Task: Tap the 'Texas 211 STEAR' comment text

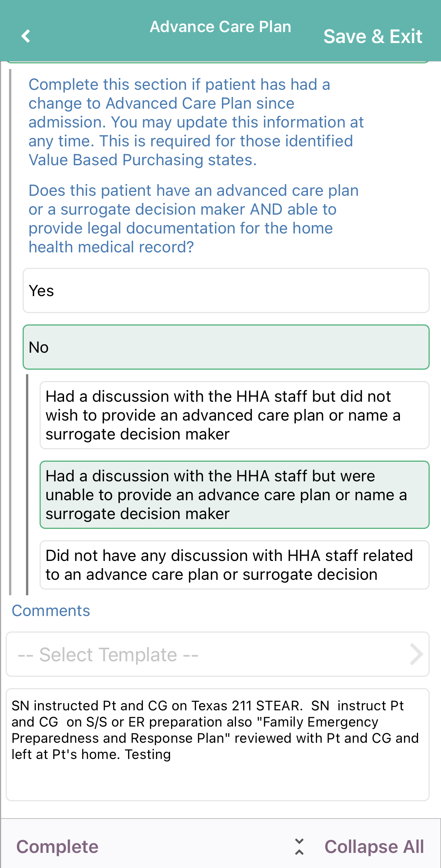Action: [247, 705]
